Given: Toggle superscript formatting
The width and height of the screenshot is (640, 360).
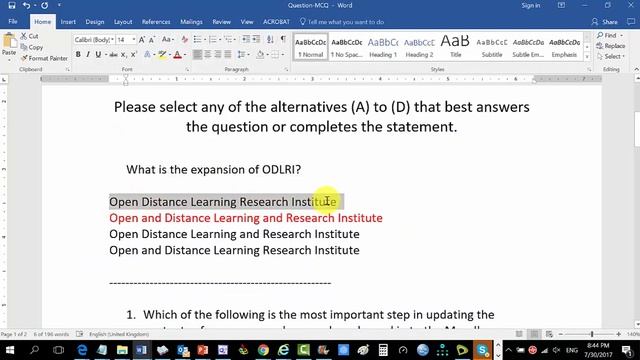Looking at the screenshot, I should click(133, 54).
